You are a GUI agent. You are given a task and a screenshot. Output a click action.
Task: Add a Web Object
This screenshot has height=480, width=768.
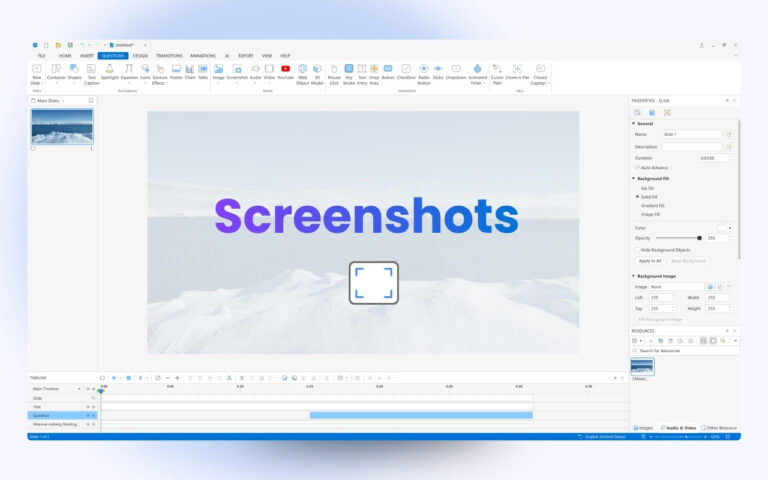[x=303, y=74]
